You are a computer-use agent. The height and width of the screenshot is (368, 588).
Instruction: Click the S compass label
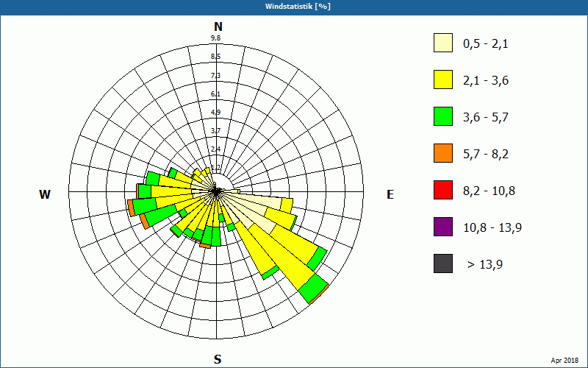point(218,359)
